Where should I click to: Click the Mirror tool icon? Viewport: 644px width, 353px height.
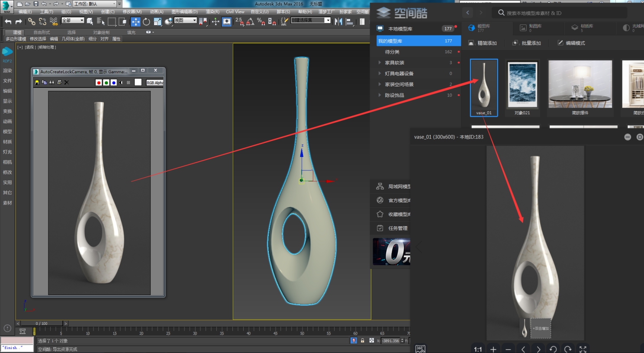[338, 22]
